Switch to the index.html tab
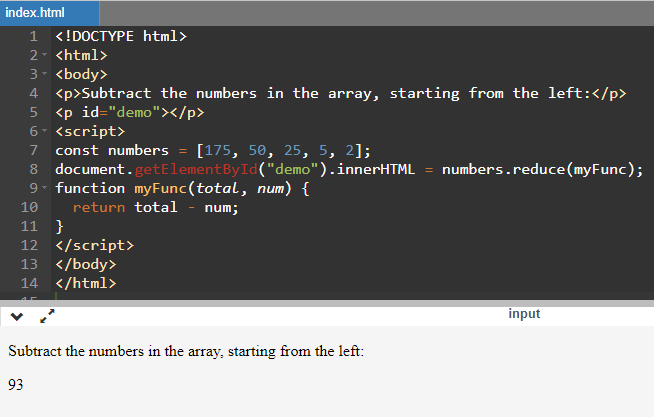 35,12
